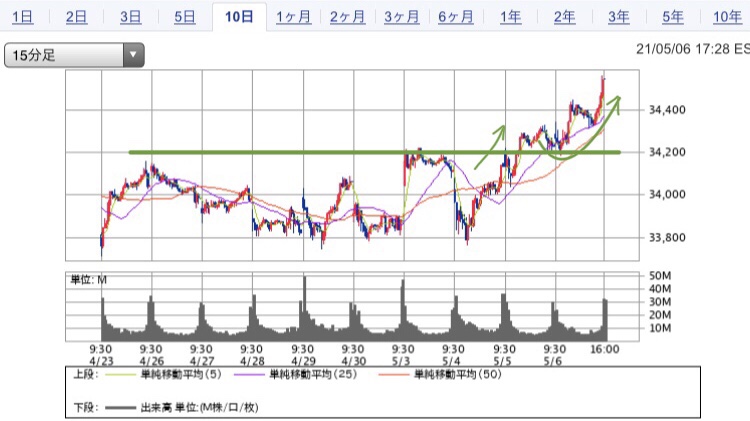This screenshot has height=421, width=750.
Task: Show the 3ヶ月 chart period
Action: 401,17
